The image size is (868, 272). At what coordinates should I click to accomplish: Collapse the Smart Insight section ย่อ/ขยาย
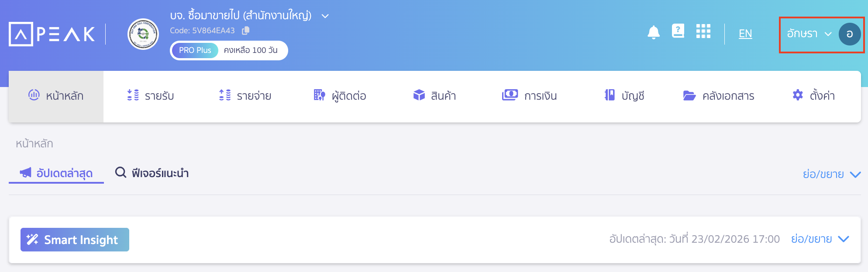point(820,239)
